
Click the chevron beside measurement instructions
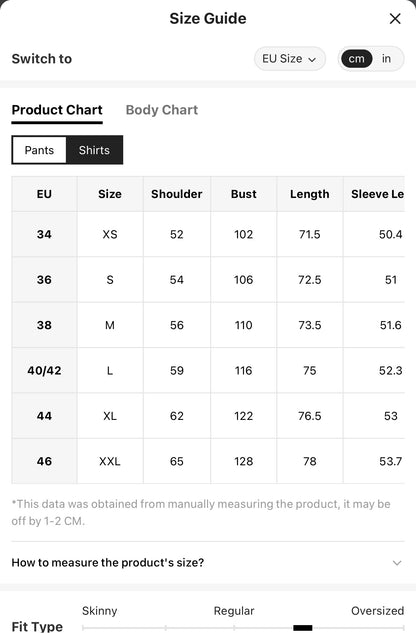coord(397,563)
